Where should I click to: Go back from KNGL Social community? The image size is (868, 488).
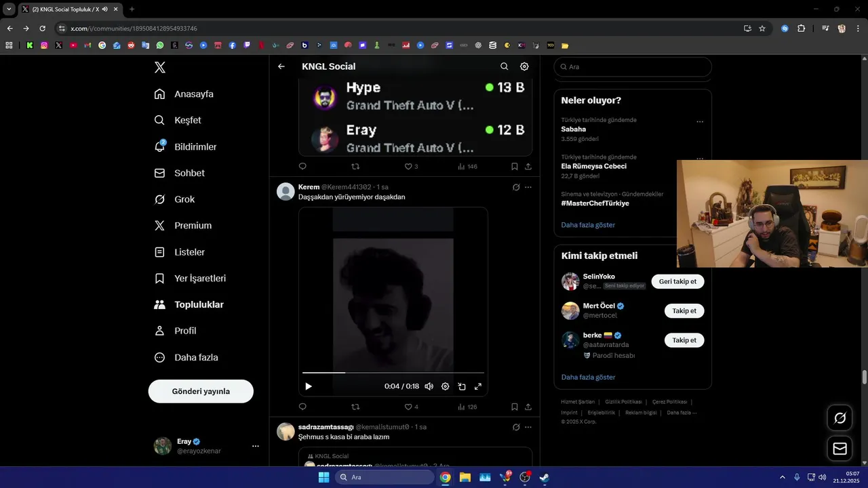281,66
